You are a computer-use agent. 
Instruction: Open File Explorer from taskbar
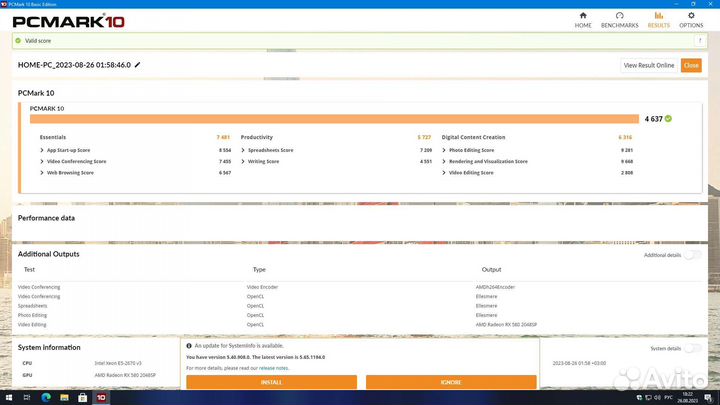pyautogui.click(x=64, y=398)
